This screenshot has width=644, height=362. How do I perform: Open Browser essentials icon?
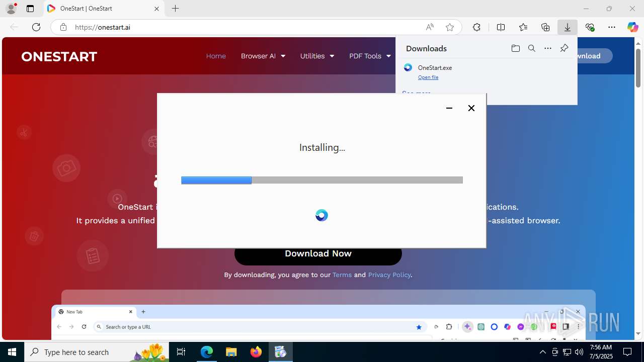pos(590,27)
